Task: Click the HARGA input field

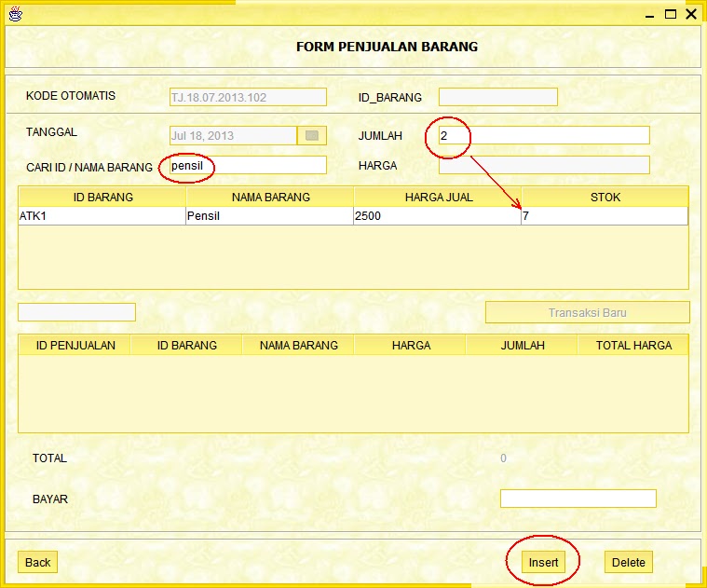Action: (544, 165)
